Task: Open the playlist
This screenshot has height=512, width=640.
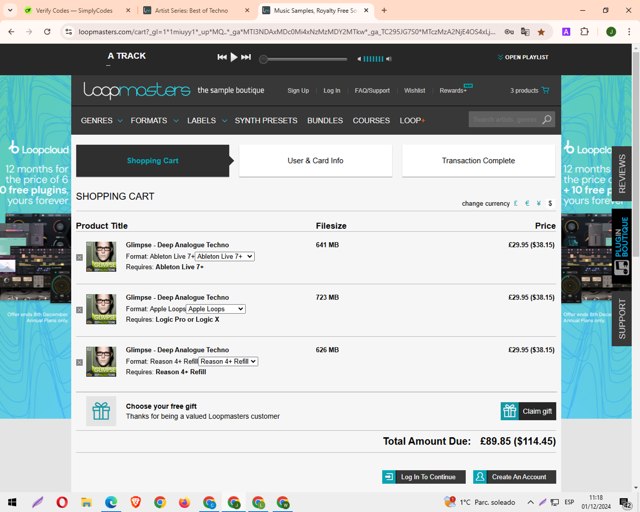Action: tap(523, 57)
